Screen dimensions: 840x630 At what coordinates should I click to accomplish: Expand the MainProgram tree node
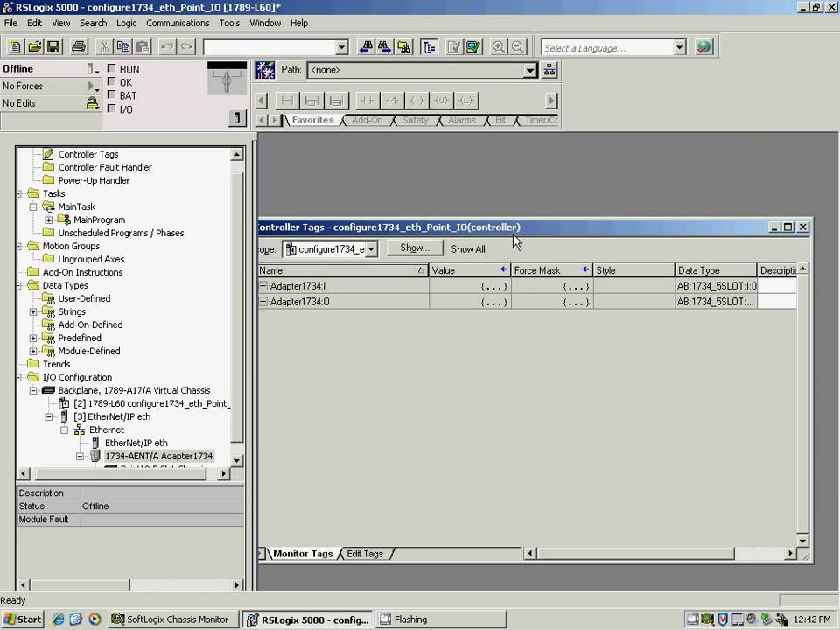tap(49, 220)
